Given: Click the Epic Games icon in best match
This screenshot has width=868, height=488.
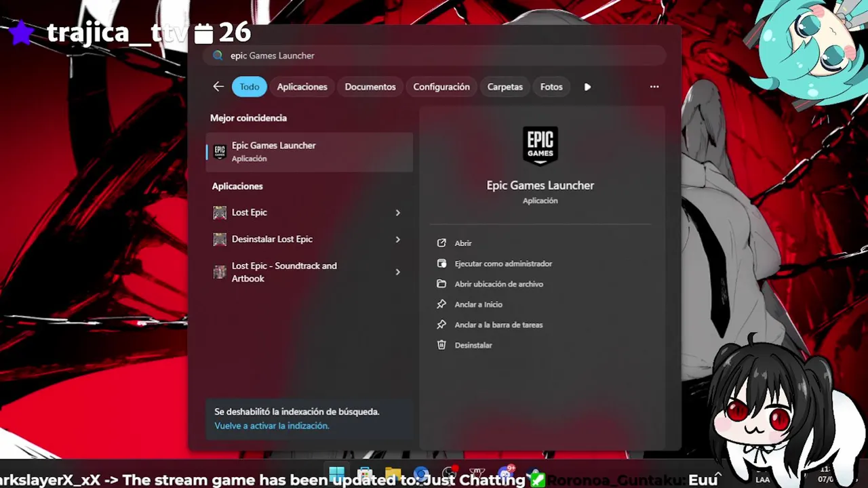Looking at the screenshot, I should pos(220,152).
